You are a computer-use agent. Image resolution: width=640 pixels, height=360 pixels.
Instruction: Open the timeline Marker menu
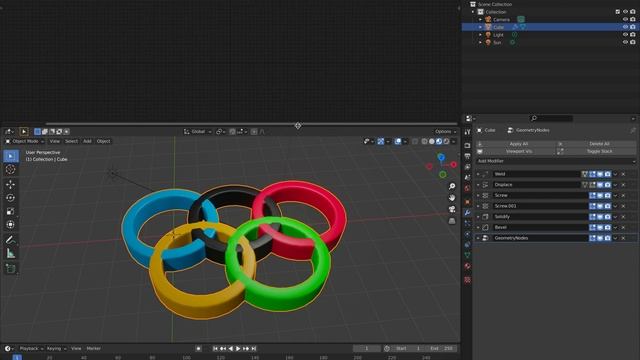(93, 349)
